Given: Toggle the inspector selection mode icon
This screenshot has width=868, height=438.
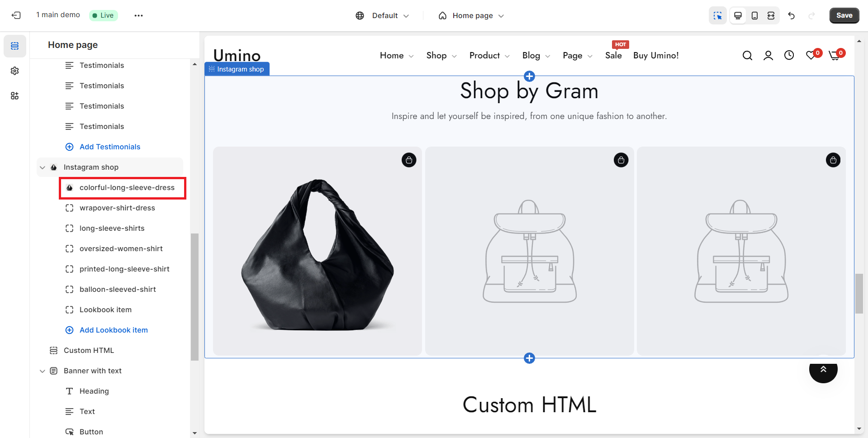Looking at the screenshot, I should pos(717,16).
